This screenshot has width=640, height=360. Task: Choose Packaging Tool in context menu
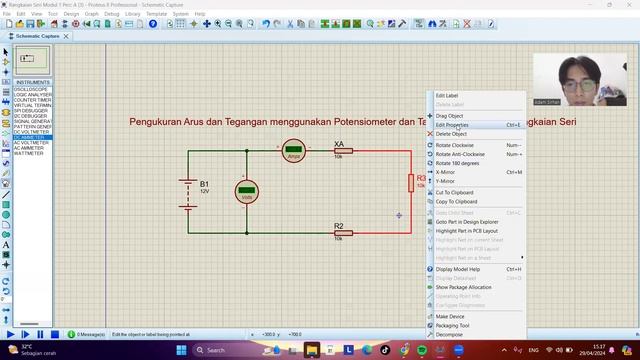(x=476, y=326)
